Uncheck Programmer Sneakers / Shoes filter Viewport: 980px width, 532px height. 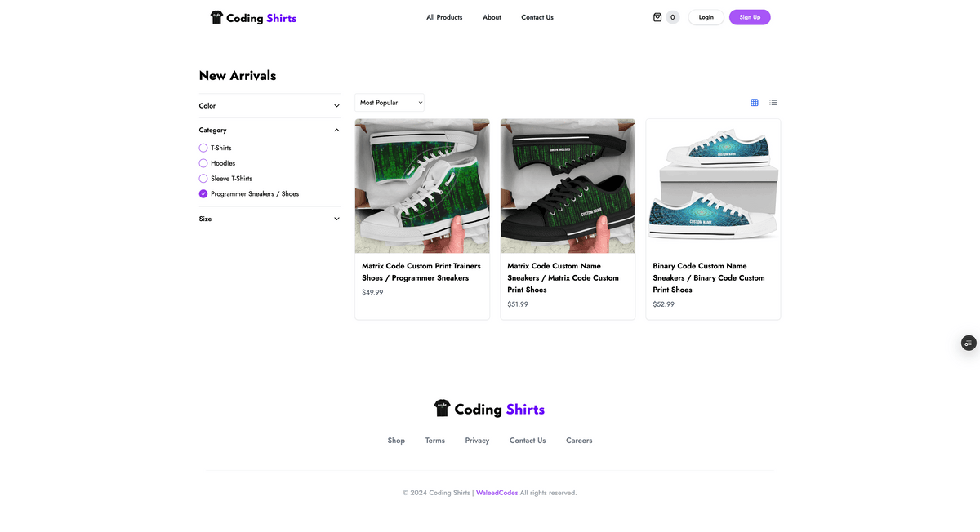203,194
